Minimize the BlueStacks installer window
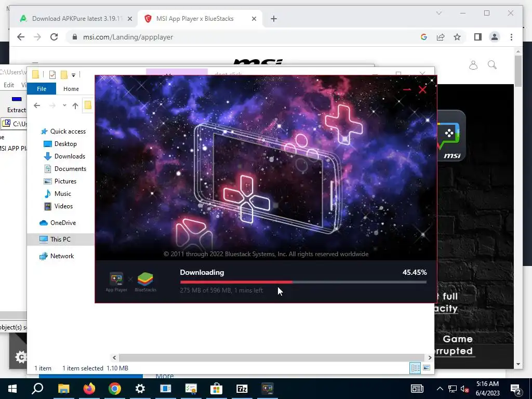Viewport: 532px width, 399px height. (x=407, y=89)
